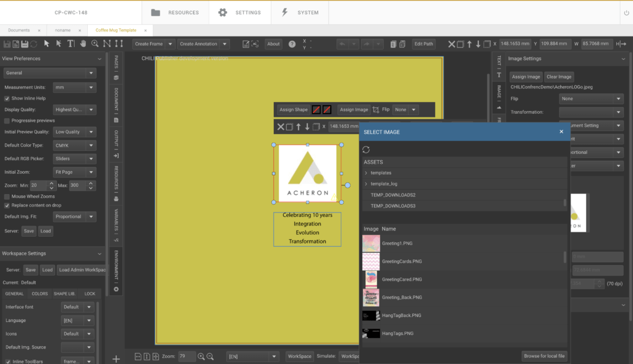Switch to the Documents tab
Screen dimensions: 633x364
19,30
